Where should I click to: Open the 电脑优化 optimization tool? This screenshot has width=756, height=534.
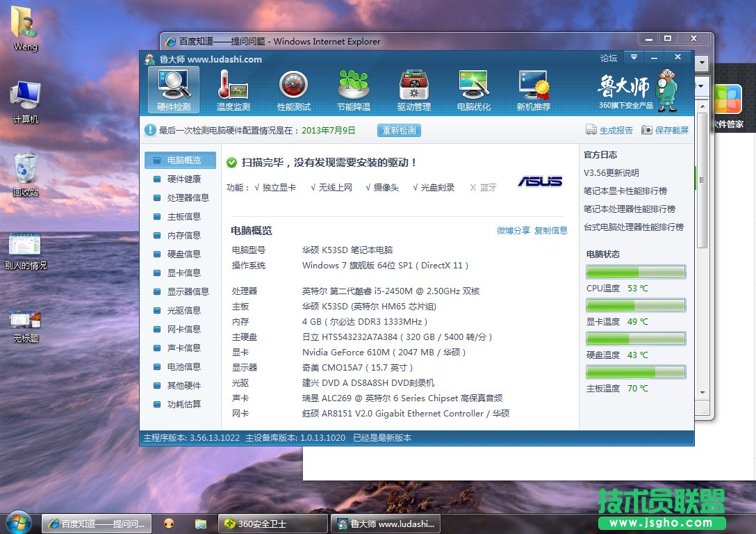click(474, 89)
